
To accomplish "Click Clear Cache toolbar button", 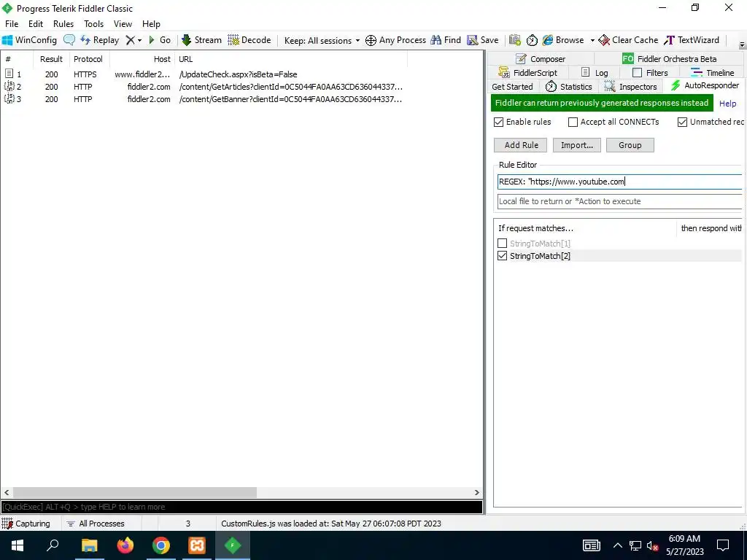I will click(x=628, y=40).
